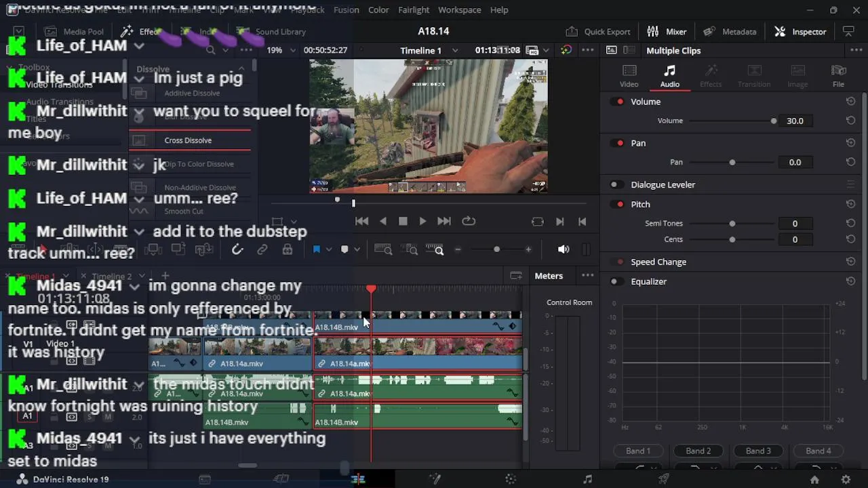Open the viewer three-dot options menu
868x488 pixels.
588,51
